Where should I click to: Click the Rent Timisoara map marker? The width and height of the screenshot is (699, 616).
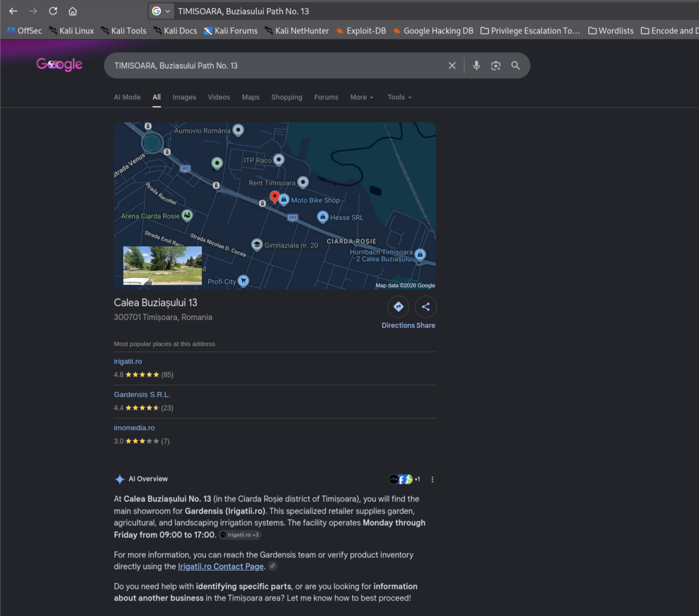(x=303, y=182)
